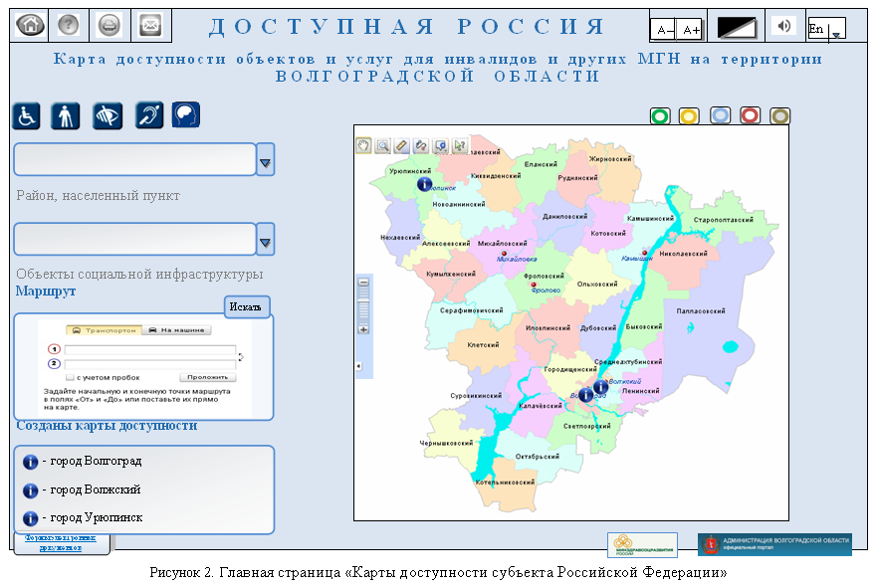Open Администрация Волгоградской области portal banner
Image resolution: width=878 pixels, height=588 pixels.
point(774,544)
